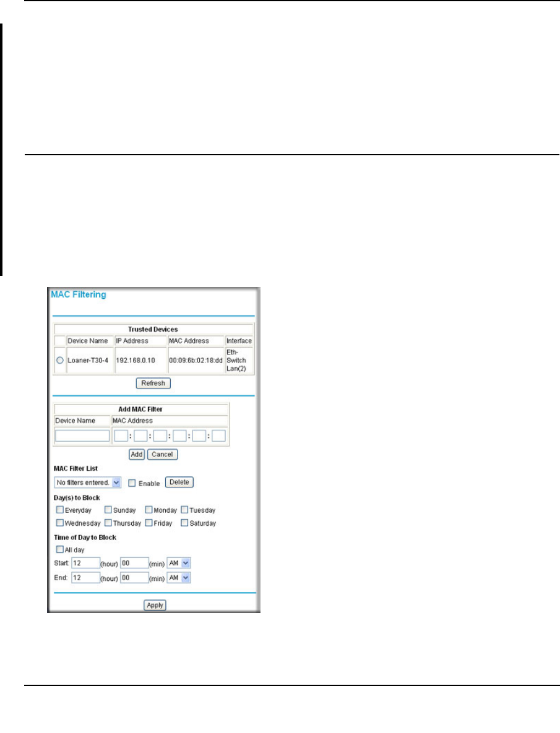Click the Start minute field
560x733 pixels.
(x=134, y=564)
